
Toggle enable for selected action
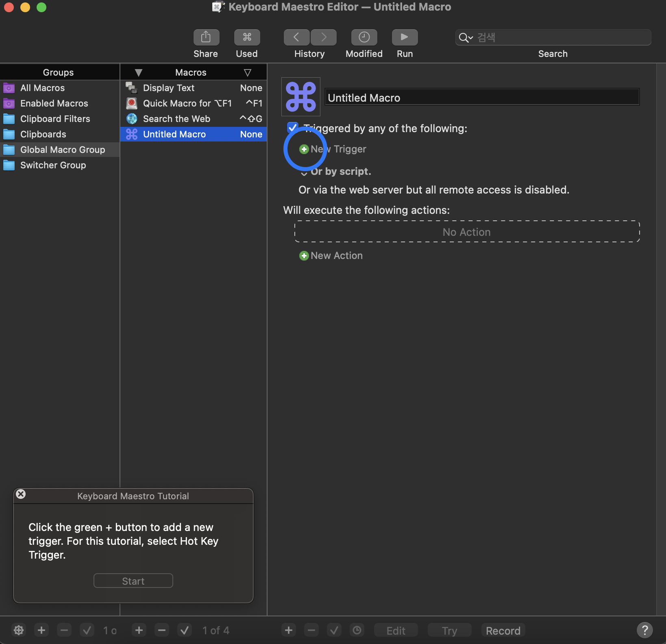(x=334, y=631)
